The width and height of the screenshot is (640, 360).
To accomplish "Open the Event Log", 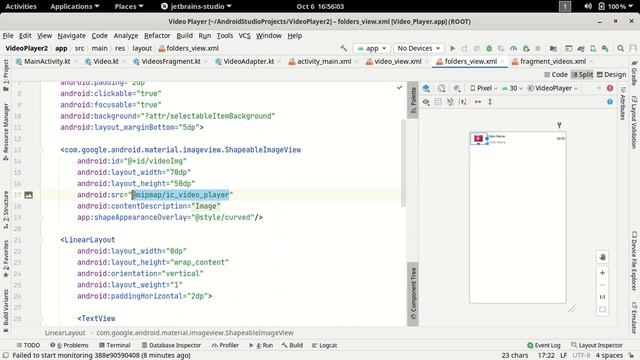I will click(x=544, y=345).
